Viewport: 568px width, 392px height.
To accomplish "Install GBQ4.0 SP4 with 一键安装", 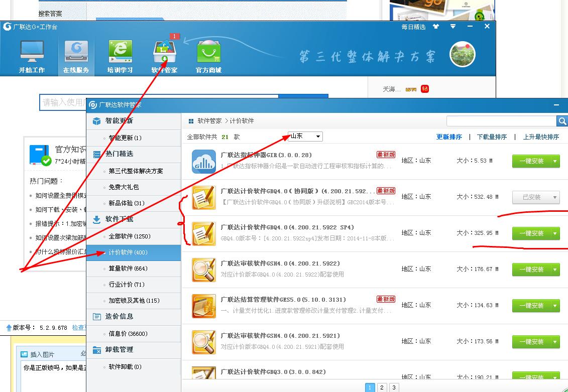I will pos(531,233).
